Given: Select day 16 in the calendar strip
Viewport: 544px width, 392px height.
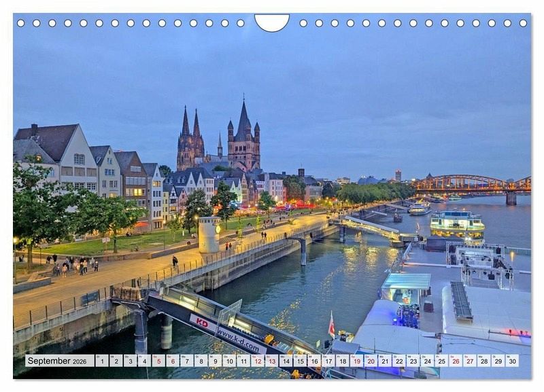Looking at the screenshot, I should pyautogui.click(x=314, y=361).
